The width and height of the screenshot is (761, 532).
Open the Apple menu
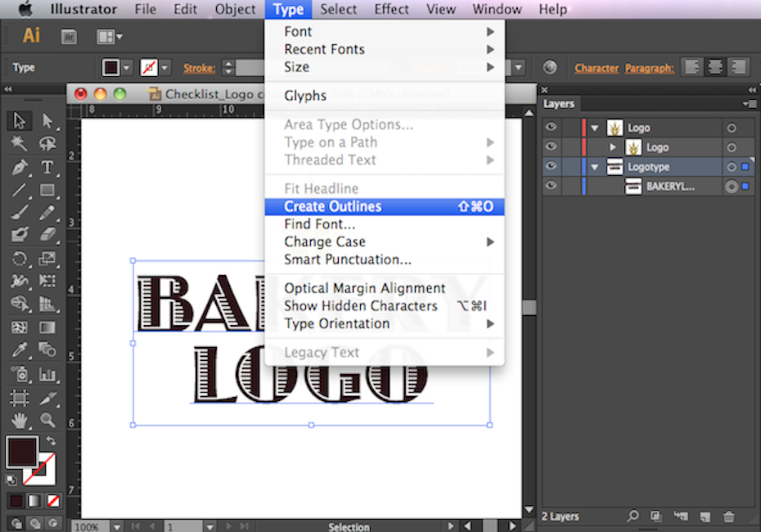tap(25, 10)
